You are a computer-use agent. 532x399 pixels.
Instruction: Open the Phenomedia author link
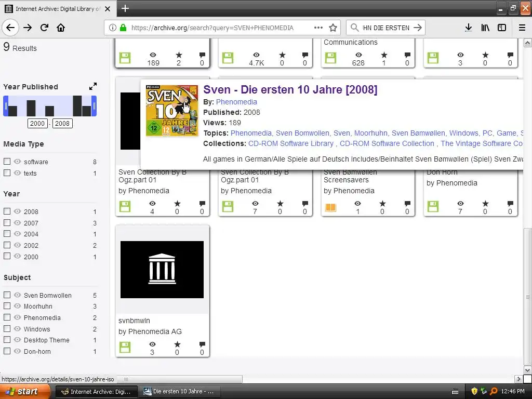236,102
